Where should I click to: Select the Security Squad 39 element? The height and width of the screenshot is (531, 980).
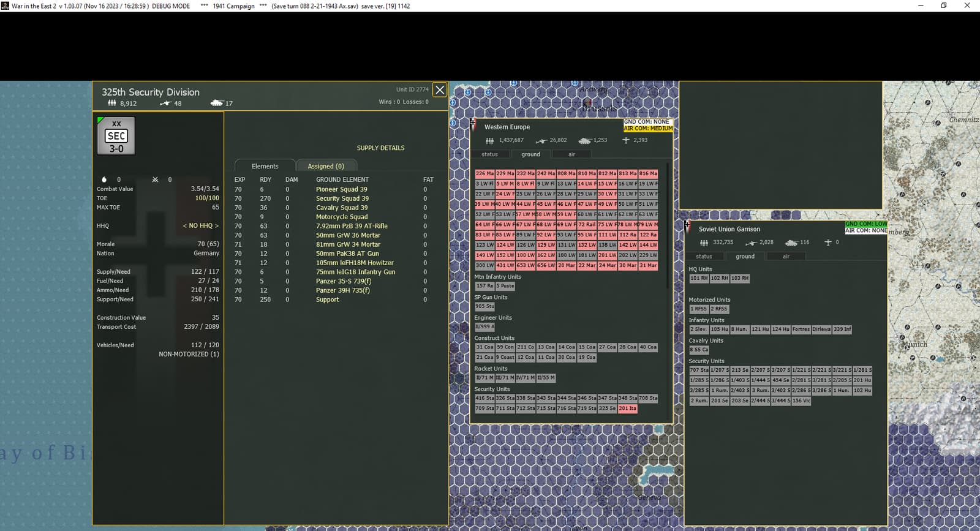342,198
